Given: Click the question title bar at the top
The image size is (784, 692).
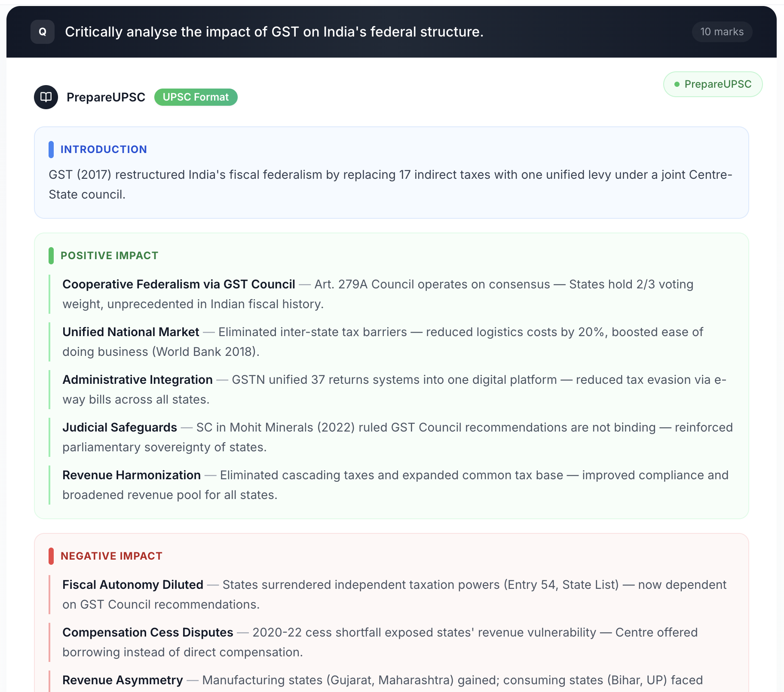Looking at the screenshot, I should (x=274, y=31).
